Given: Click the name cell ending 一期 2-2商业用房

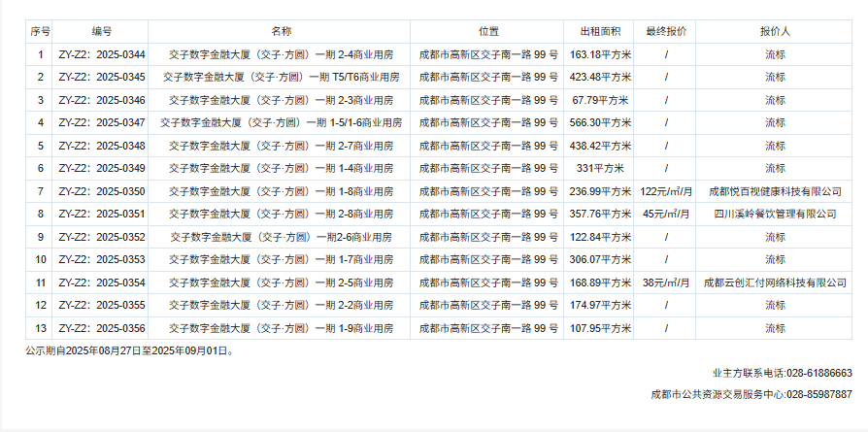Looking at the screenshot, I should coord(281,305).
